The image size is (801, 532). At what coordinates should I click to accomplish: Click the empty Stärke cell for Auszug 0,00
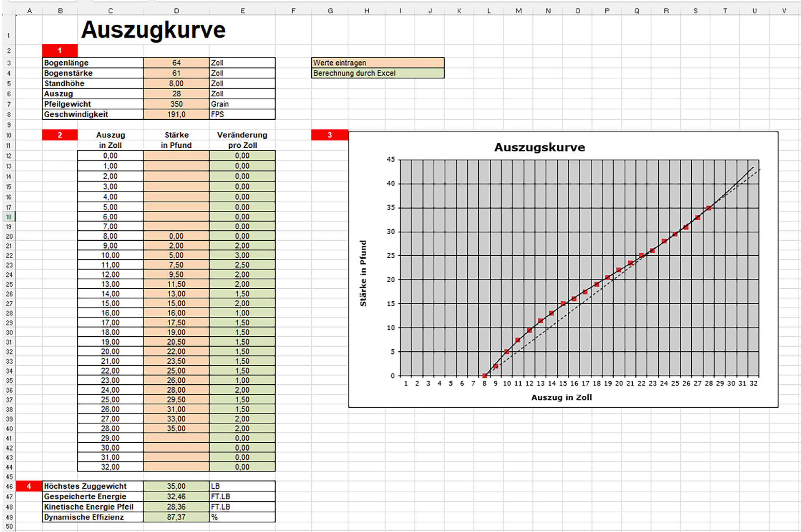pos(176,156)
